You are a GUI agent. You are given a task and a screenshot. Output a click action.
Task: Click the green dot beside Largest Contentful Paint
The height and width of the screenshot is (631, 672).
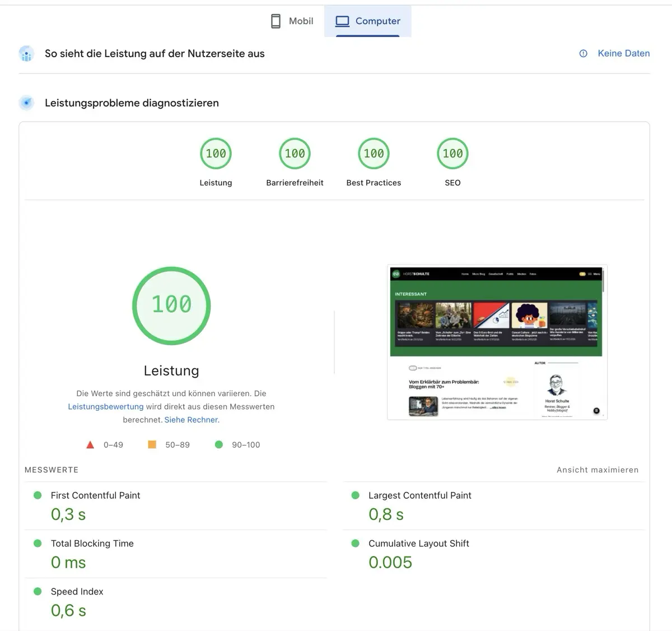tap(355, 495)
